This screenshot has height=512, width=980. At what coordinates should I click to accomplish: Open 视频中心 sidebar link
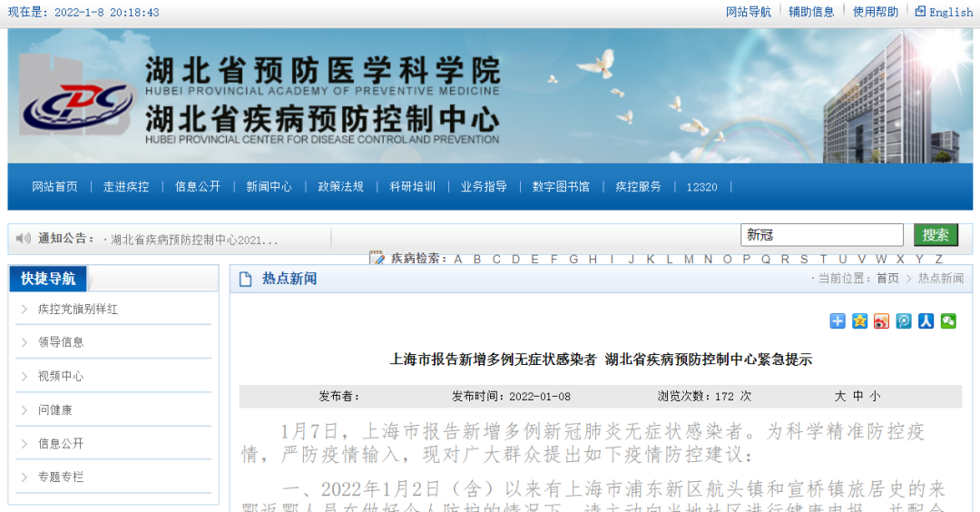(x=61, y=377)
